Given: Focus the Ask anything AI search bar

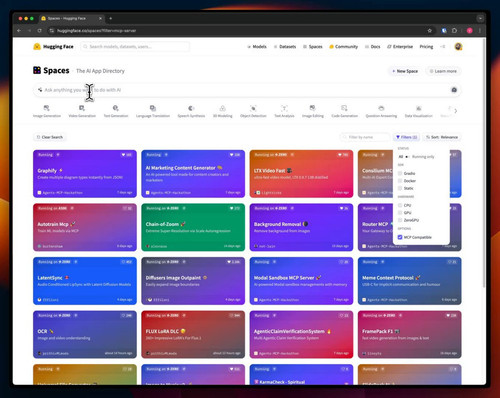Looking at the screenshot, I should 247,90.
